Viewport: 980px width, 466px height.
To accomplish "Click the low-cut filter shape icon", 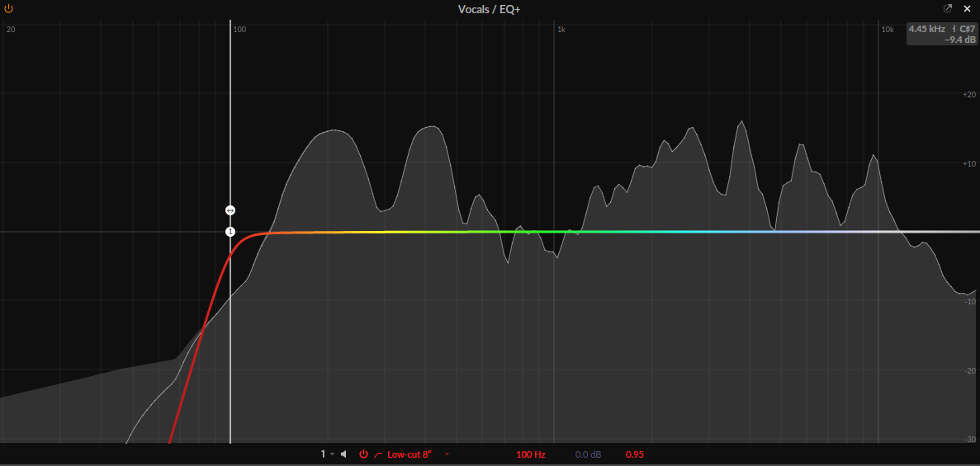I will click(378, 454).
